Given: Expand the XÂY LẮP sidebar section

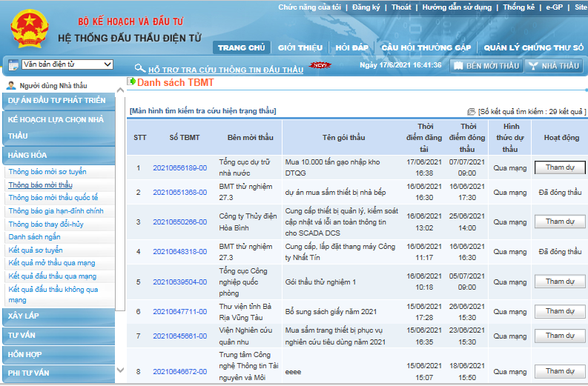Looking at the screenshot, I should click(x=59, y=316).
